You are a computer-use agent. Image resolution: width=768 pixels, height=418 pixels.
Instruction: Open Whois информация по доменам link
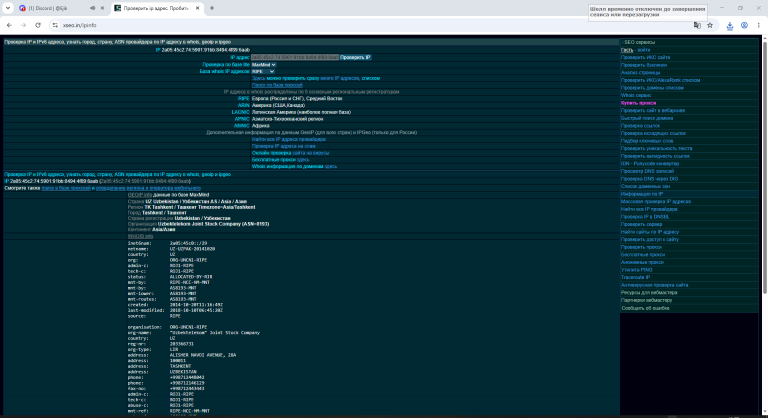(x=294, y=167)
